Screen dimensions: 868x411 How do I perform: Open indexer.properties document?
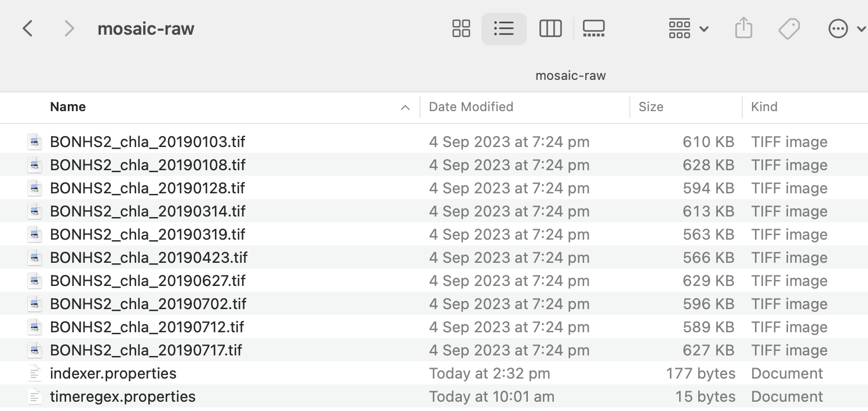pos(113,373)
